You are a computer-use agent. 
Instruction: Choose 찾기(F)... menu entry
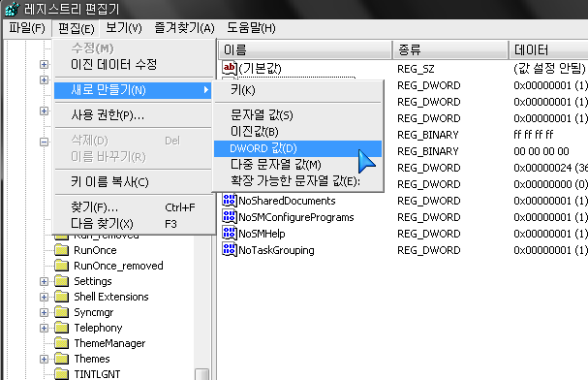point(133,207)
